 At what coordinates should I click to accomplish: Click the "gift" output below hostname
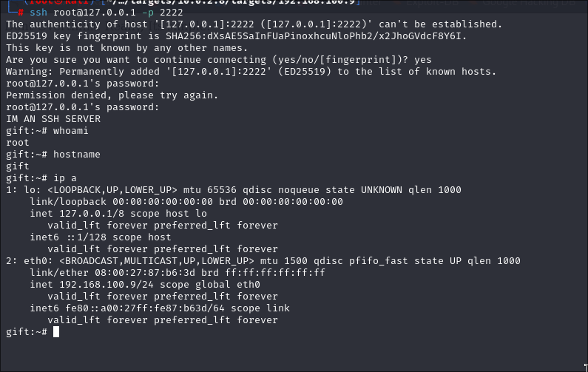coord(18,166)
